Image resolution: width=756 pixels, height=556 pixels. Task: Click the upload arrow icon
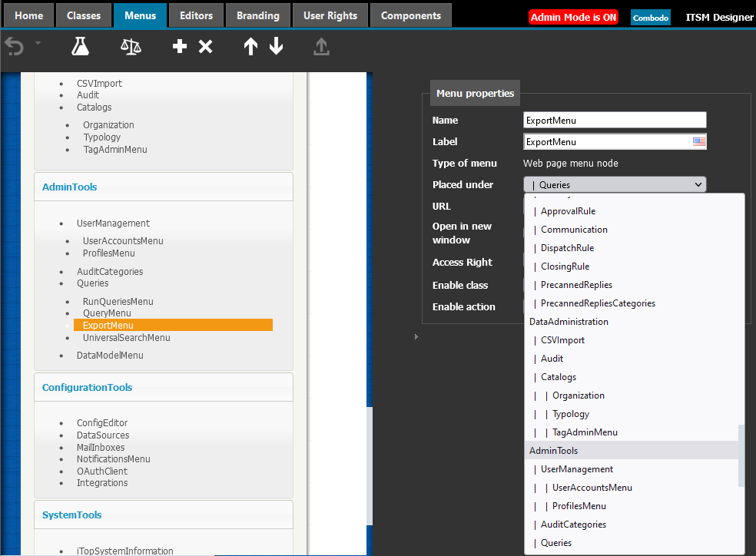(x=321, y=47)
